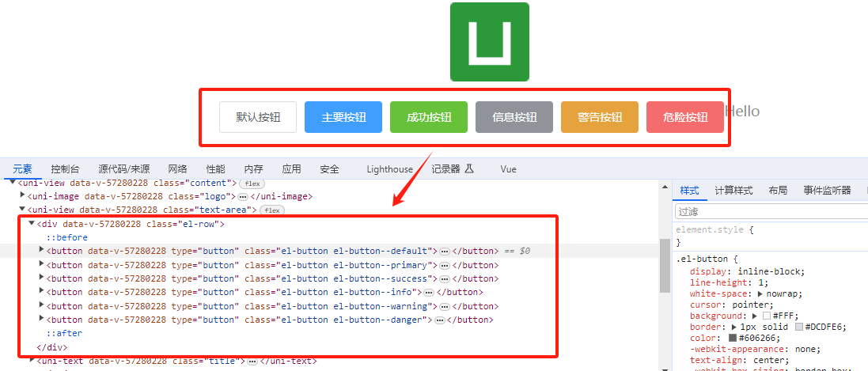Open the 布局 Layout pane tab

(x=778, y=190)
